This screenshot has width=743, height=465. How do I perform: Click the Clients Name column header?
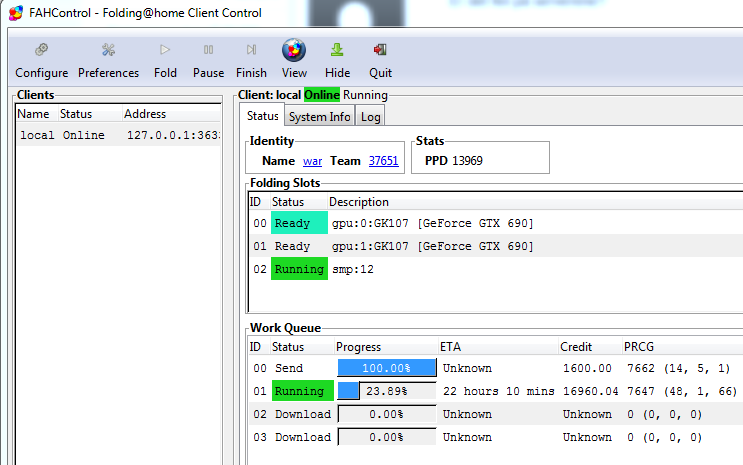point(37,114)
